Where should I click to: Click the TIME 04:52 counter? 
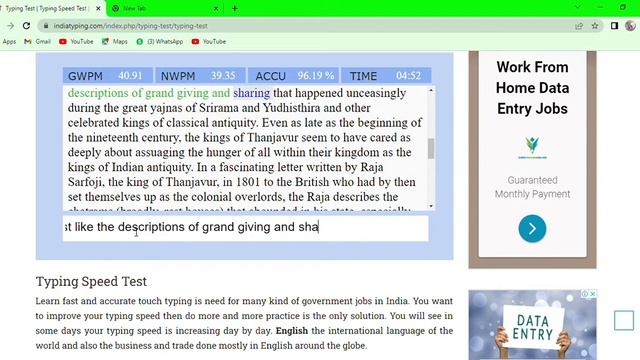[386, 76]
